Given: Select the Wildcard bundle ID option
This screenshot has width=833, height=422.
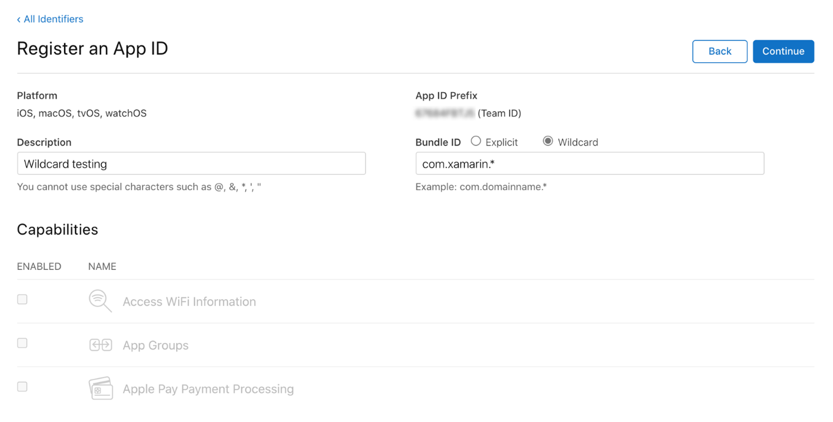Looking at the screenshot, I should 548,141.
